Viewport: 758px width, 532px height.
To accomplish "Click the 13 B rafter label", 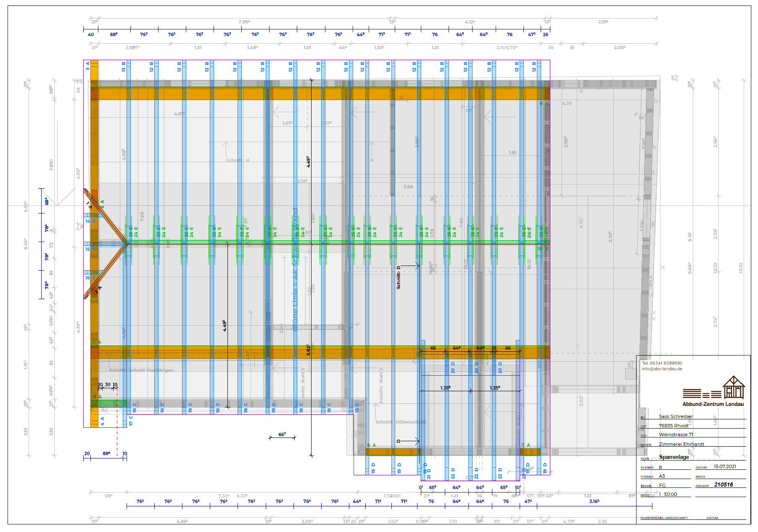I will [x=124, y=66].
